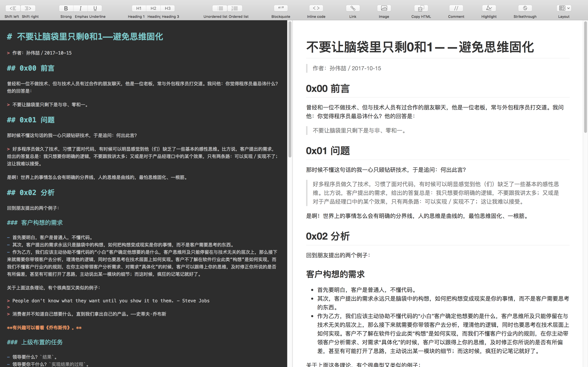588x367 pixels.
Task: Apply Emphasis italic formatting
Action: tap(80, 8)
